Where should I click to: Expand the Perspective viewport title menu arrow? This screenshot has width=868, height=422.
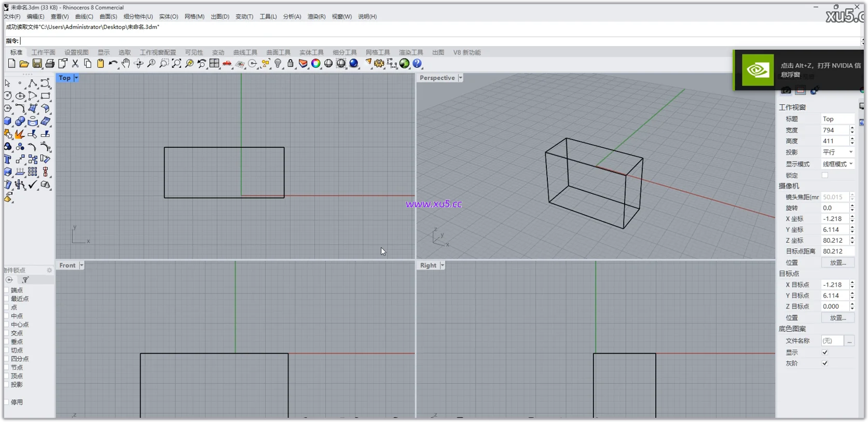tap(460, 78)
